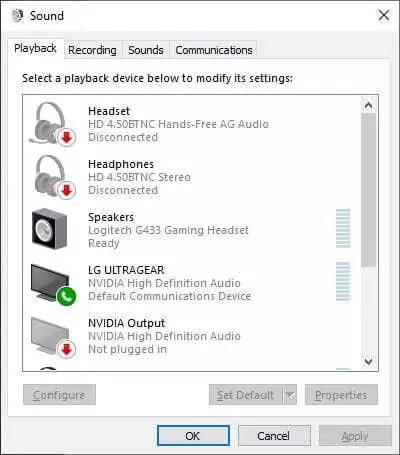Click the Logitech G433 Speakers icon
400x455 pixels.
(x=50, y=229)
